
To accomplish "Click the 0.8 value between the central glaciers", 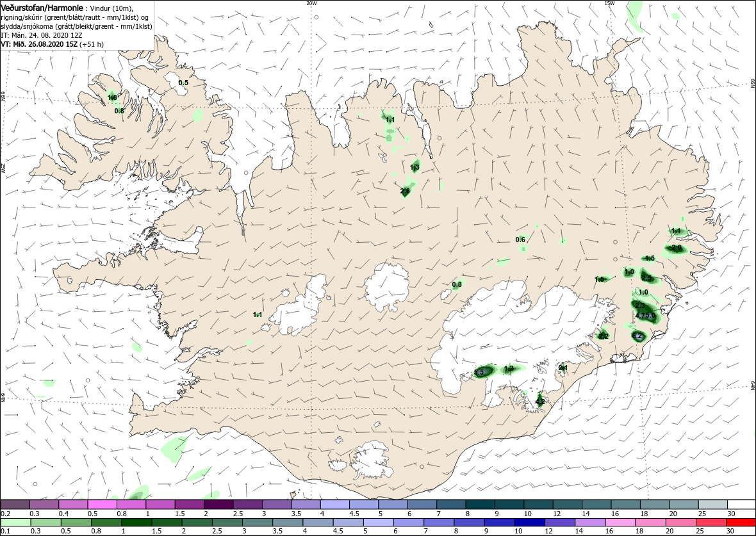I will (457, 284).
